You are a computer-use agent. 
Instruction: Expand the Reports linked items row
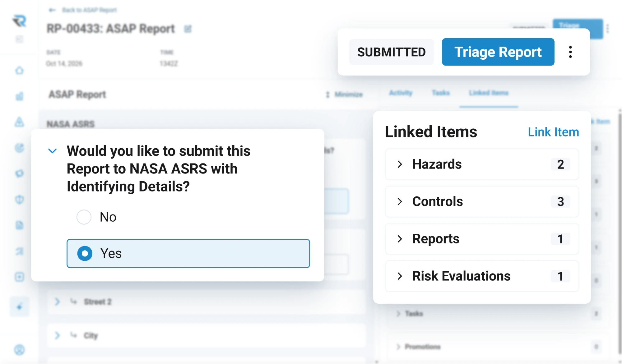coord(482,239)
